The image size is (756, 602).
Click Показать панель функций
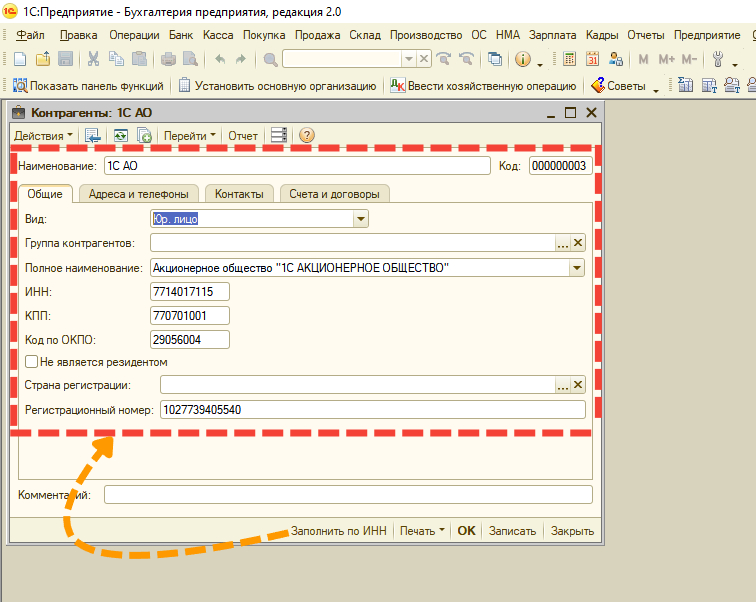88,86
